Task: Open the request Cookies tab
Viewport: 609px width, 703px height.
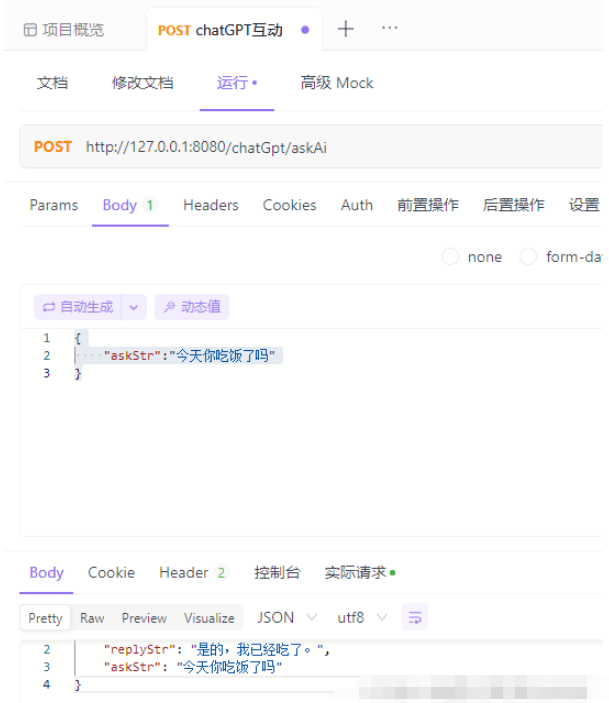Action: [x=290, y=205]
